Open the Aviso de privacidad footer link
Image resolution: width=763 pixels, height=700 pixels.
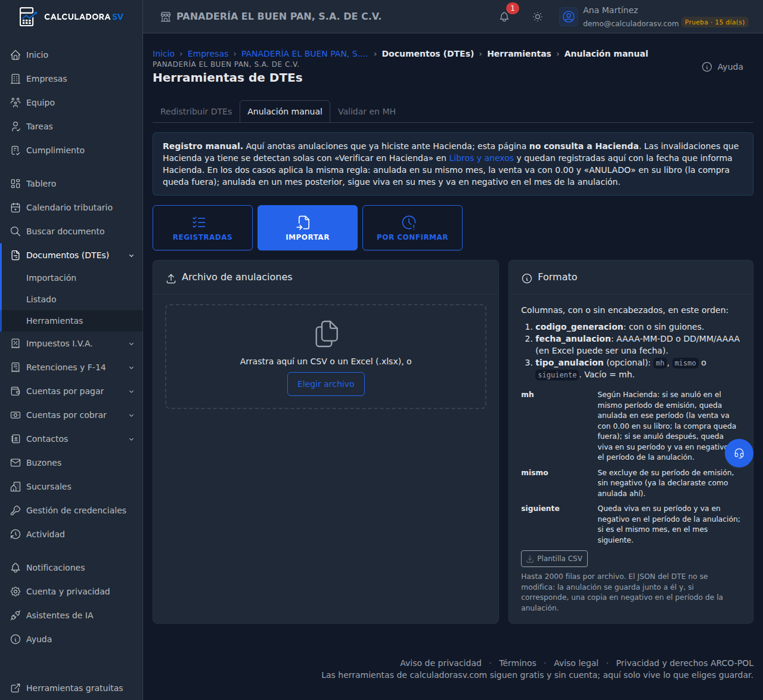441,663
